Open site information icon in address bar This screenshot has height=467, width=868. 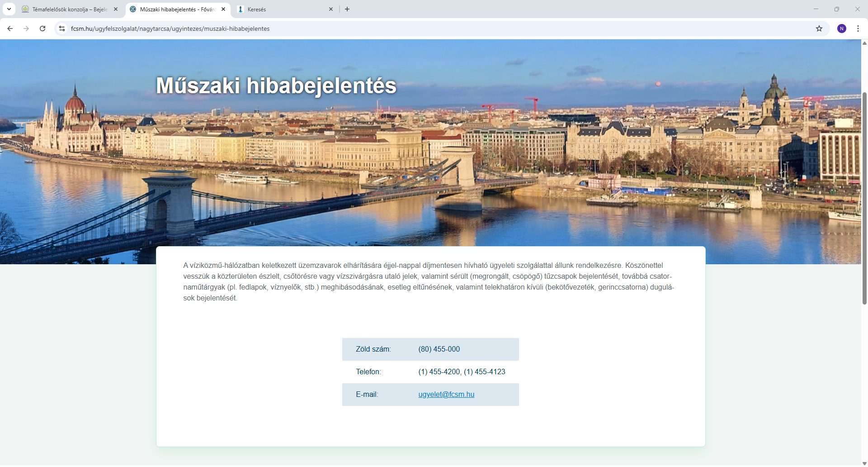point(62,29)
